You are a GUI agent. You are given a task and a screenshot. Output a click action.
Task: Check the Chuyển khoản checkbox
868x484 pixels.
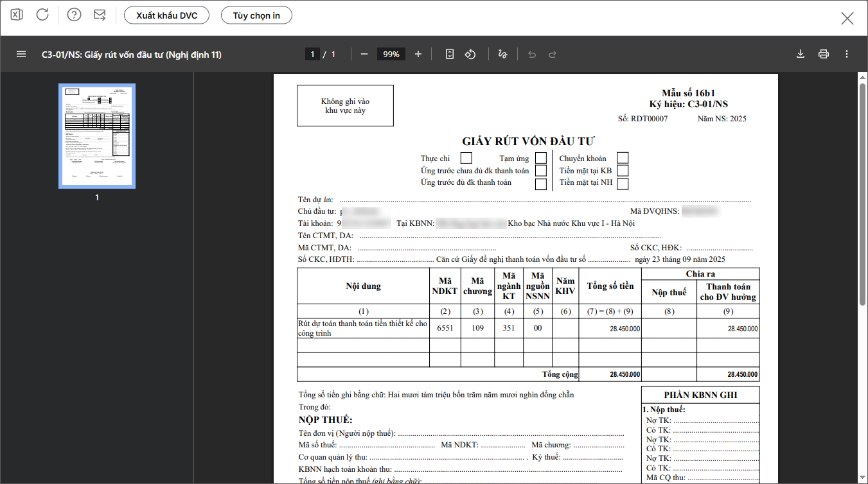click(x=623, y=158)
